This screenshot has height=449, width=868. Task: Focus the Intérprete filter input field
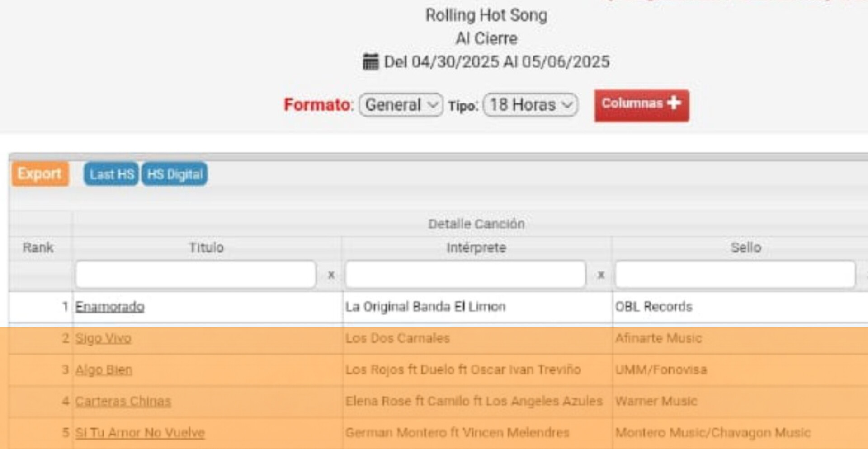coord(465,274)
